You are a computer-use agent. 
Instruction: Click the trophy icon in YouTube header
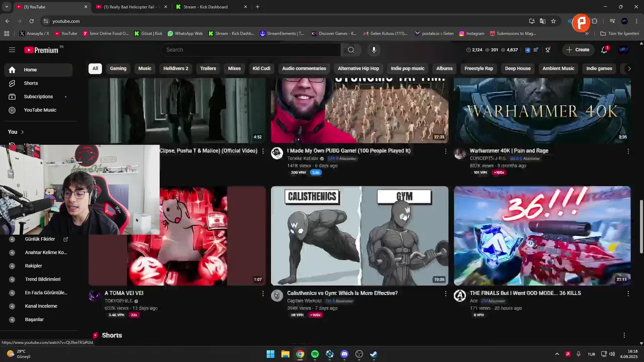548,50
